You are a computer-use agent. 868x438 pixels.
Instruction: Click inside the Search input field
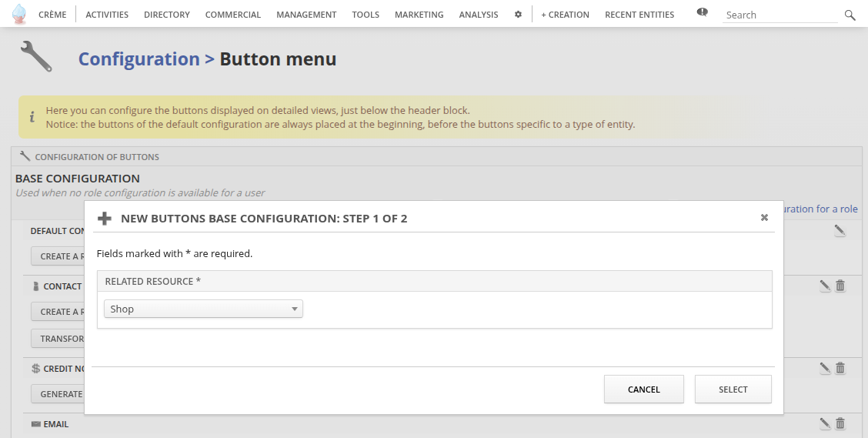[780, 15]
